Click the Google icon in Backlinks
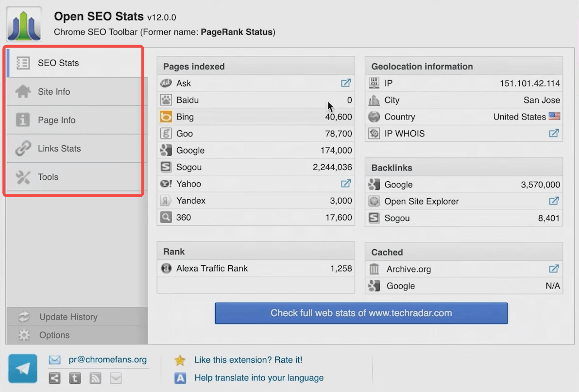Viewport: 579px width, 392px height. pyautogui.click(x=374, y=184)
